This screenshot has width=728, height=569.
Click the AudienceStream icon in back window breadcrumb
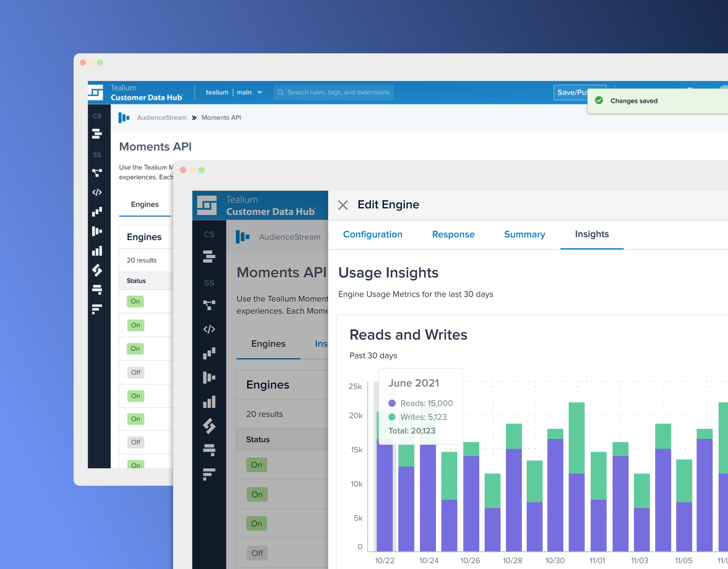pyautogui.click(x=124, y=118)
